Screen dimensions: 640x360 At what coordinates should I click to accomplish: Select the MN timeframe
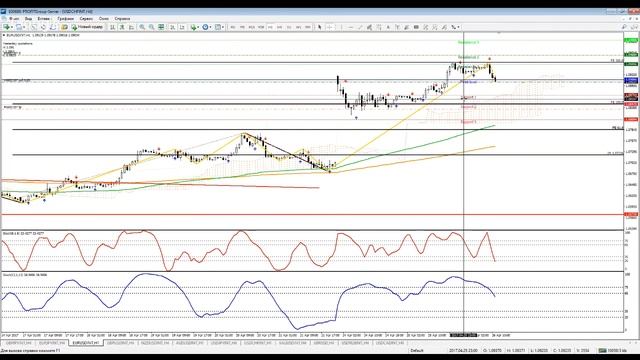pyautogui.click(x=308, y=27)
